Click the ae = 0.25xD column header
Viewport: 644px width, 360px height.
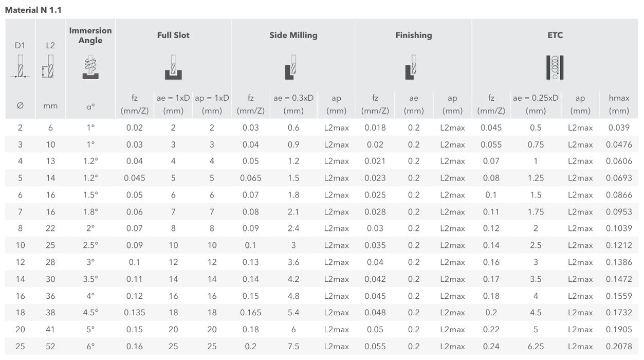pyautogui.click(x=536, y=104)
